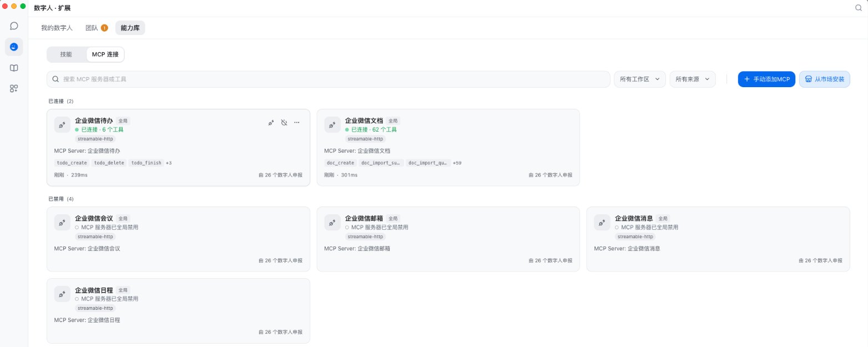Disable 企业微信待办 using the unplug slash icon
The width and height of the screenshot is (868, 347).
coord(284,122)
